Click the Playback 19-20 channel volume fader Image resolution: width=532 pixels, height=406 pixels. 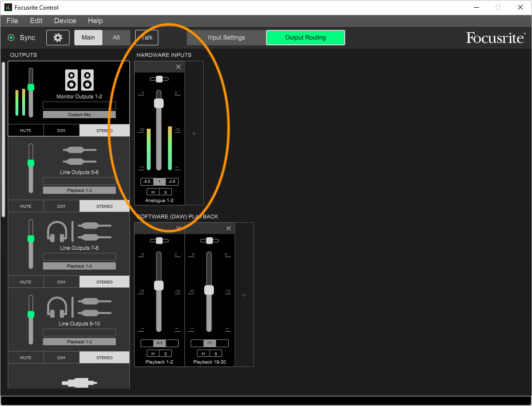(x=209, y=290)
